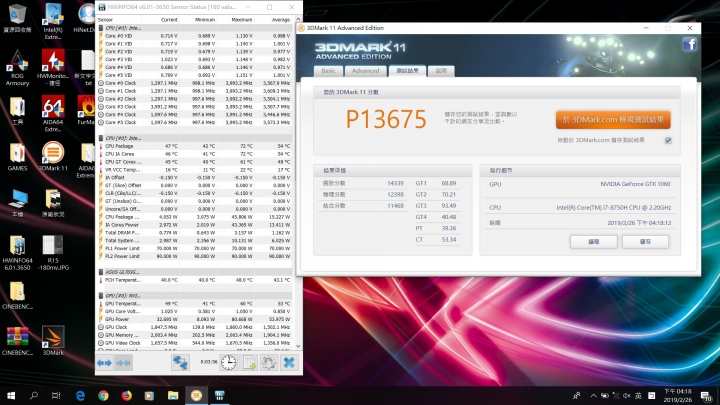Select HWINFO64 6.01.3650 folder icon
Screen dimensions: 720x405
click(17, 253)
